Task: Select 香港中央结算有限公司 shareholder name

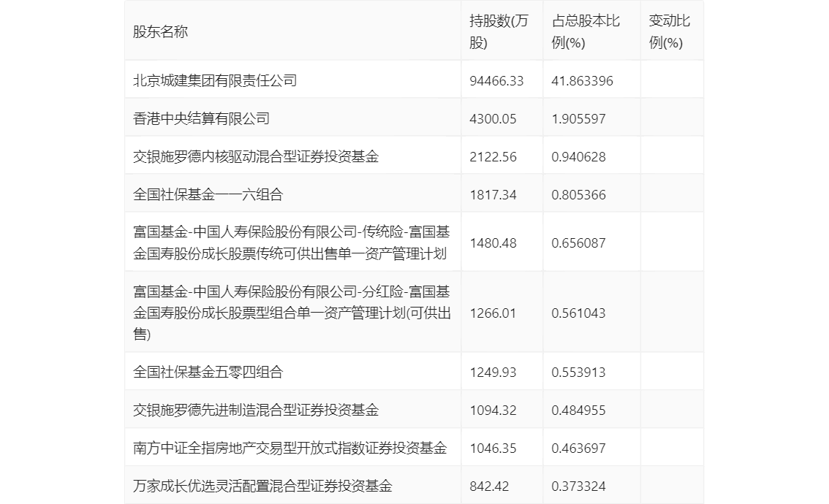Action: (201, 119)
